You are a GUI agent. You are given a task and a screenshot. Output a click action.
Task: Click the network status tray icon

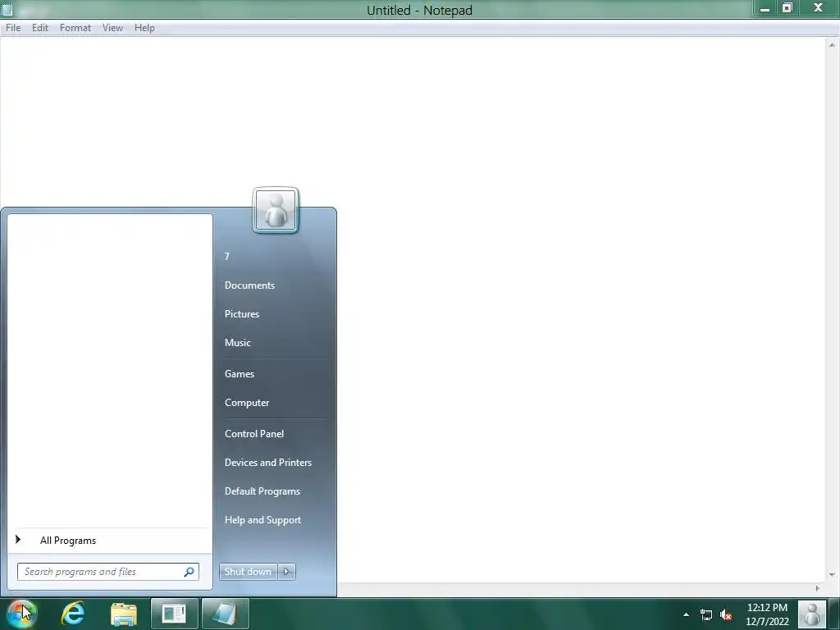706,614
